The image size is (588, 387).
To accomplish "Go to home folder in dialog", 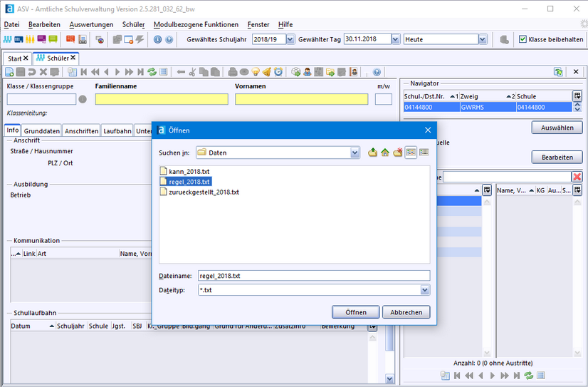I will tap(385, 152).
